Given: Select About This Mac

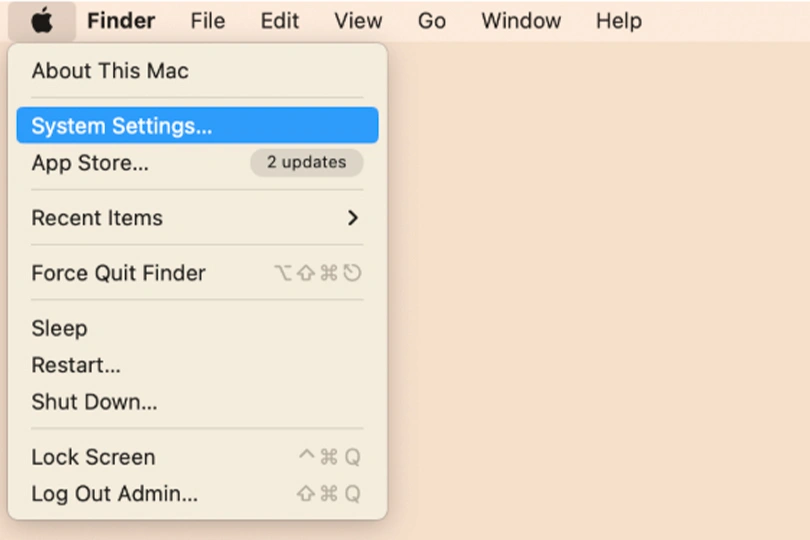Looking at the screenshot, I should click(x=110, y=71).
